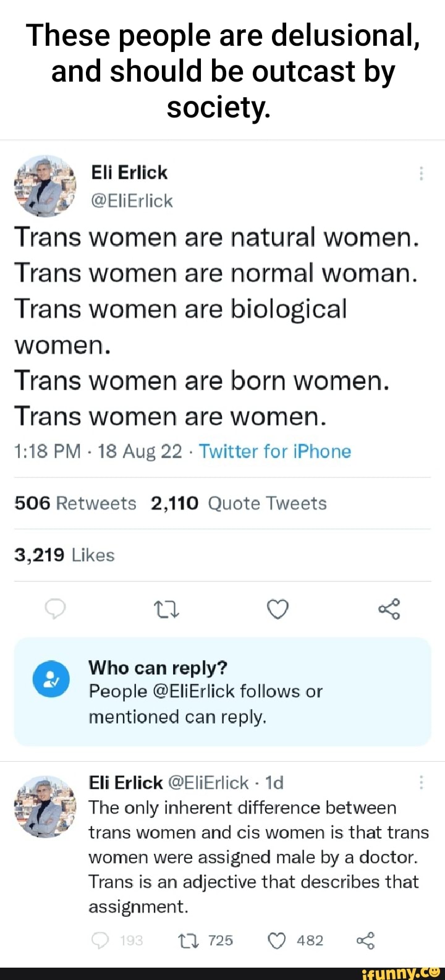Like the reply tweet with 482 likes
Image resolution: width=445 pixels, height=980 pixels.
276,940
